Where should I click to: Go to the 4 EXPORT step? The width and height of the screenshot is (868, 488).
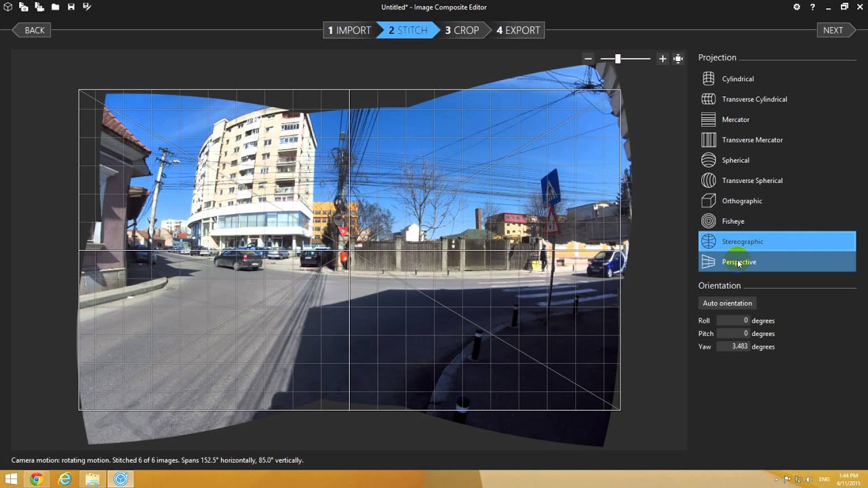(519, 30)
